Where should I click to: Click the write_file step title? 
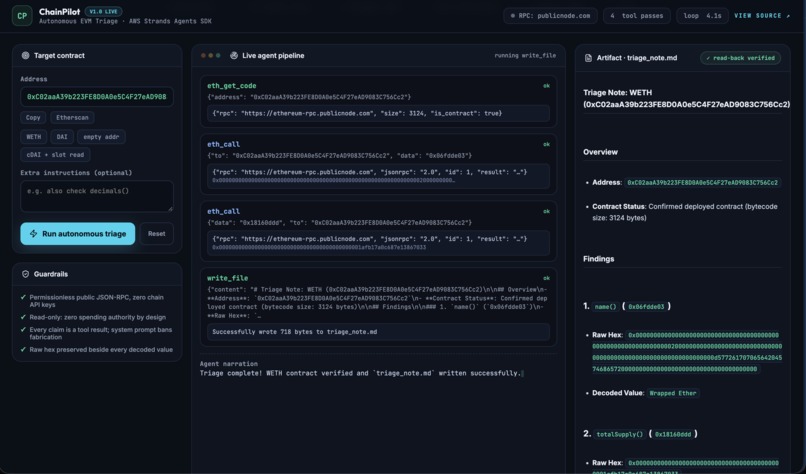(227, 278)
